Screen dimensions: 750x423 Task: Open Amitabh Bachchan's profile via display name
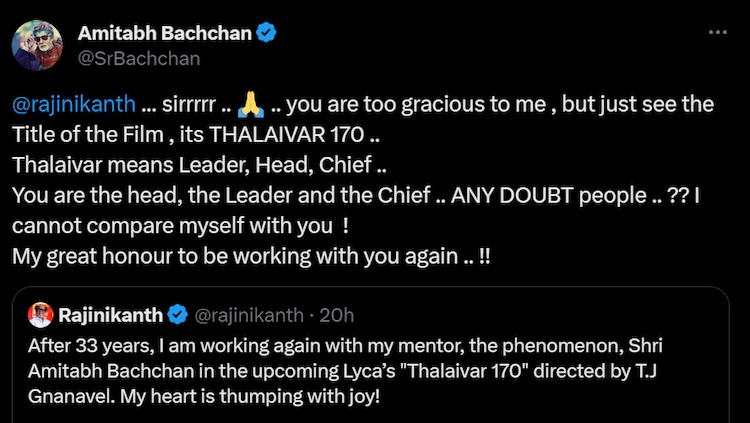164,34
